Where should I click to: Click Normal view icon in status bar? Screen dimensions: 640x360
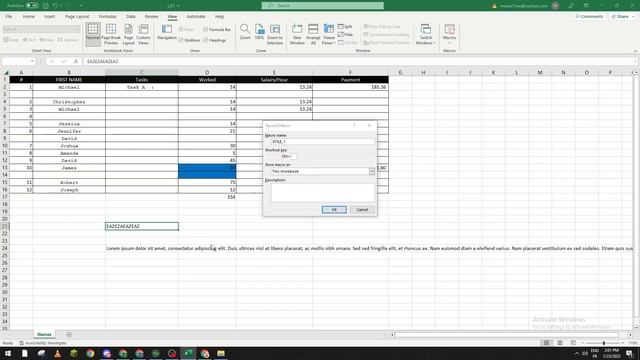point(546,343)
